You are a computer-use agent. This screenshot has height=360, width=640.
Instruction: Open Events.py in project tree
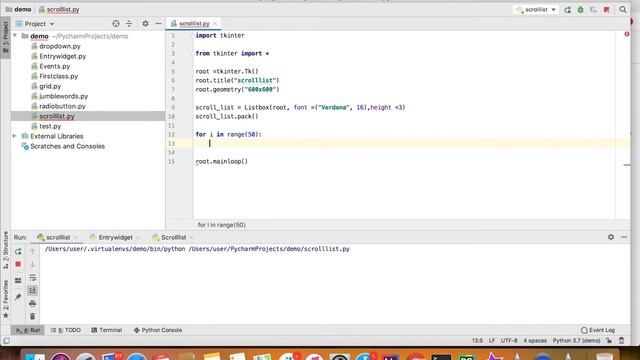tap(55, 66)
